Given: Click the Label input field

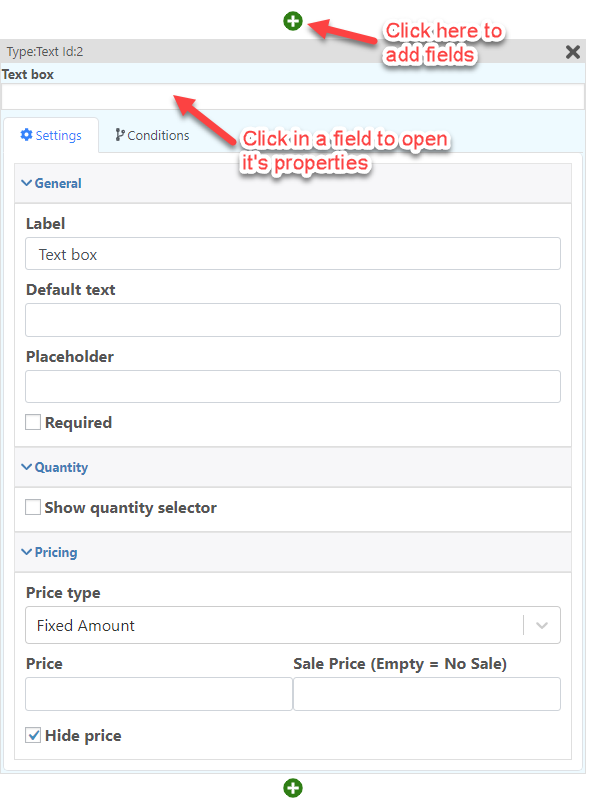Looking at the screenshot, I should click(x=293, y=253).
